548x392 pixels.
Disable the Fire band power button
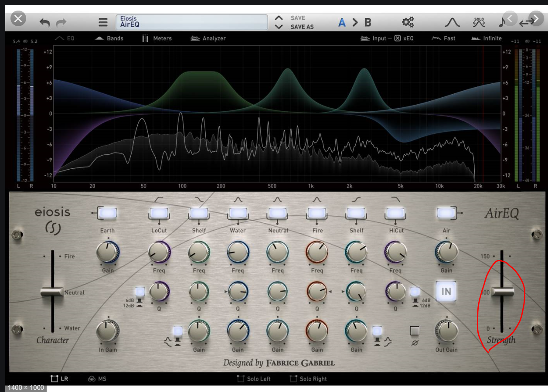click(x=317, y=213)
